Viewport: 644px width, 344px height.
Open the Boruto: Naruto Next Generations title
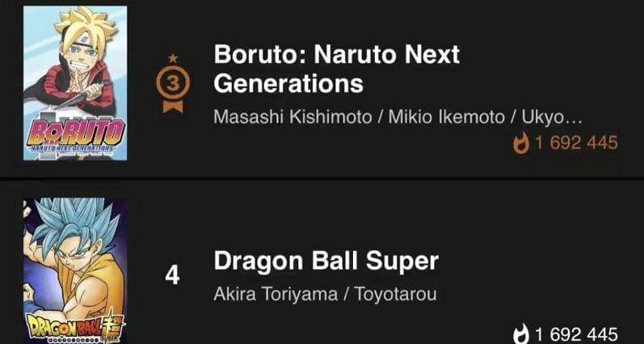pyautogui.click(x=336, y=69)
